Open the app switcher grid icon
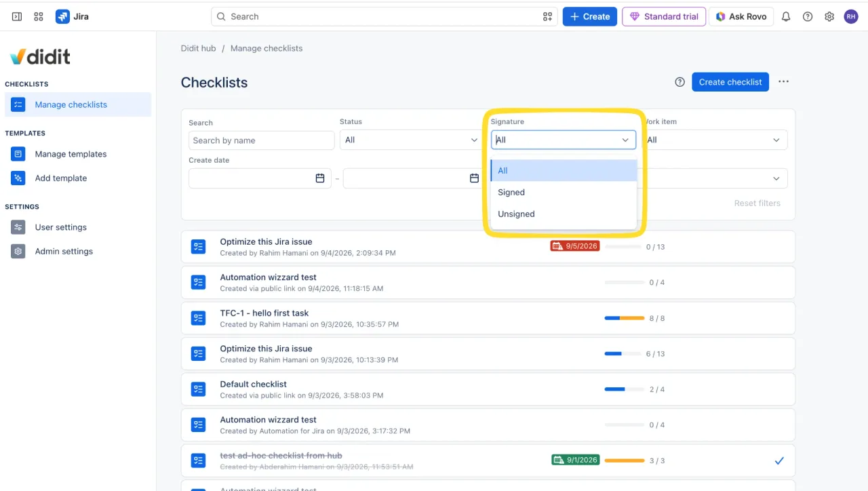This screenshot has height=491, width=868. coord(39,16)
